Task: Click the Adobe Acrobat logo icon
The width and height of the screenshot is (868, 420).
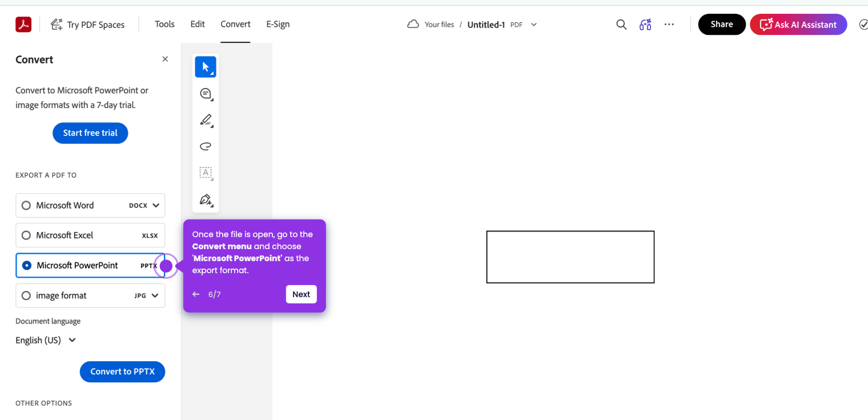Action: (23, 25)
